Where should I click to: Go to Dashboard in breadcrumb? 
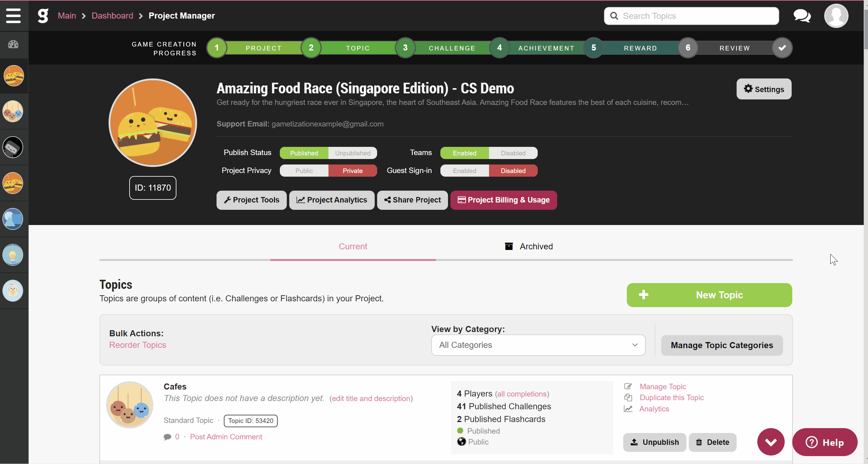coord(112,16)
